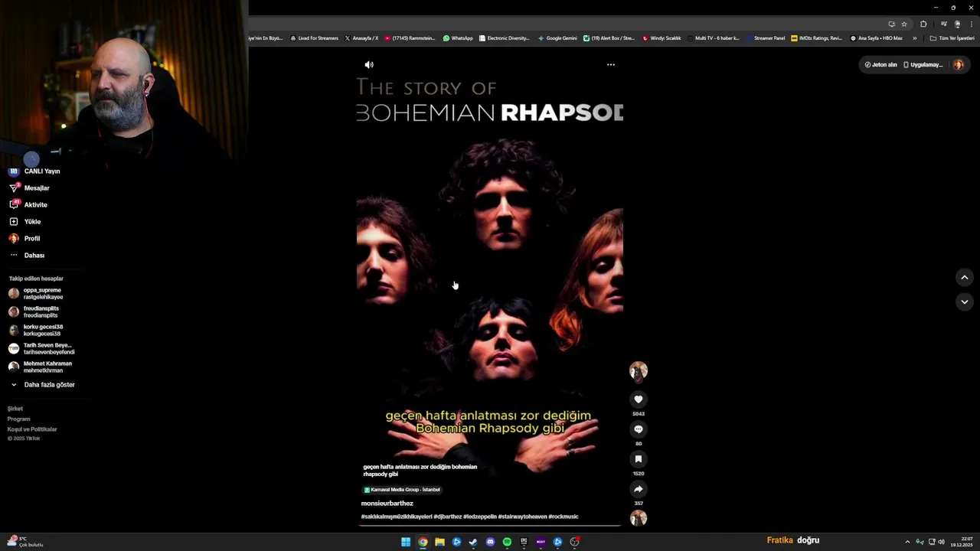Viewport: 980px width, 551px height.
Task: Open Dahası more menu in the sidebar
Action: [27, 256]
